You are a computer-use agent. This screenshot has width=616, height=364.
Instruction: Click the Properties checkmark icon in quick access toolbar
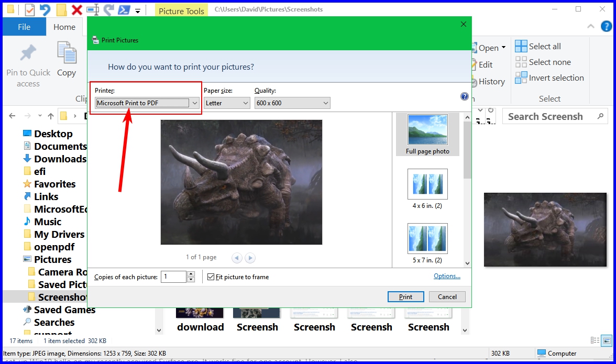pyautogui.click(x=29, y=10)
